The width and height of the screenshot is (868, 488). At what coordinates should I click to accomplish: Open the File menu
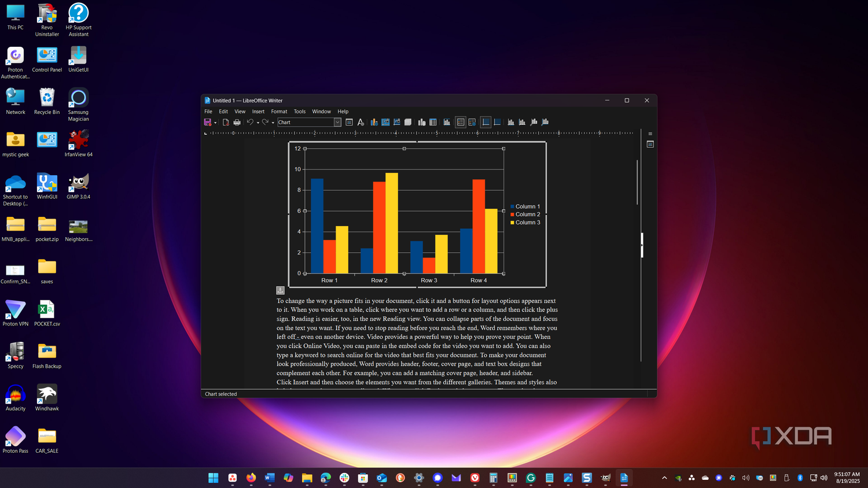(x=208, y=112)
